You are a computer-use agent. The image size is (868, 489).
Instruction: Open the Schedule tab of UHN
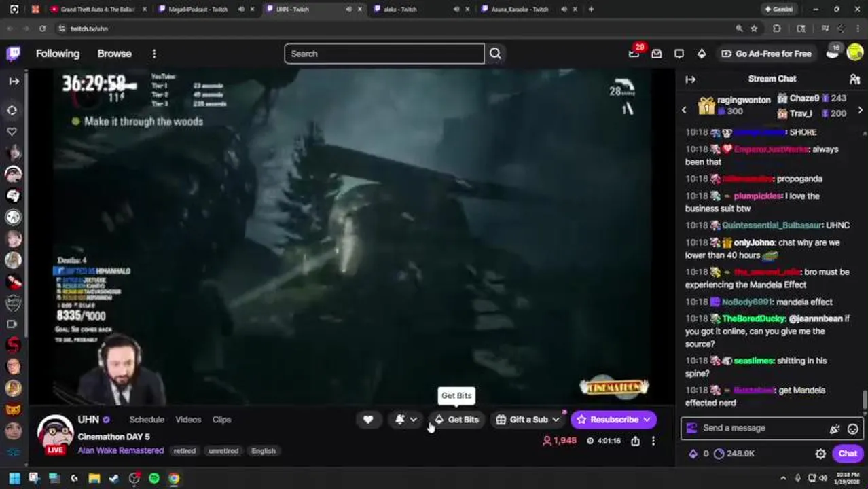[147, 420]
